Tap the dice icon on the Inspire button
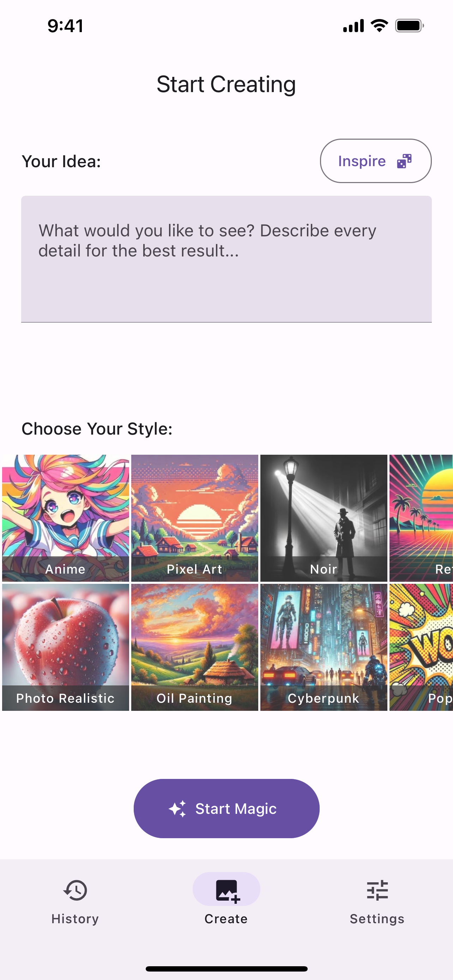453x980 pixels. coord(404,161)
